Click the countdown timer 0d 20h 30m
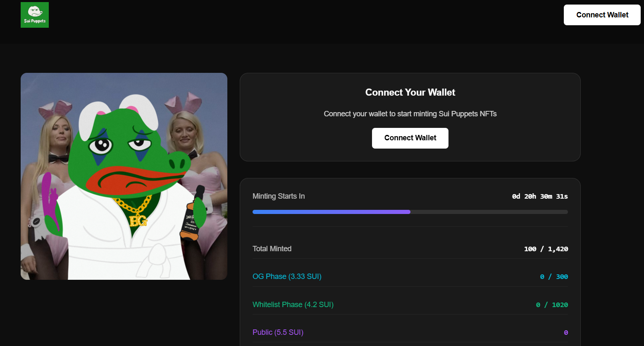644x346 pixels. click(x=539, y=196)
